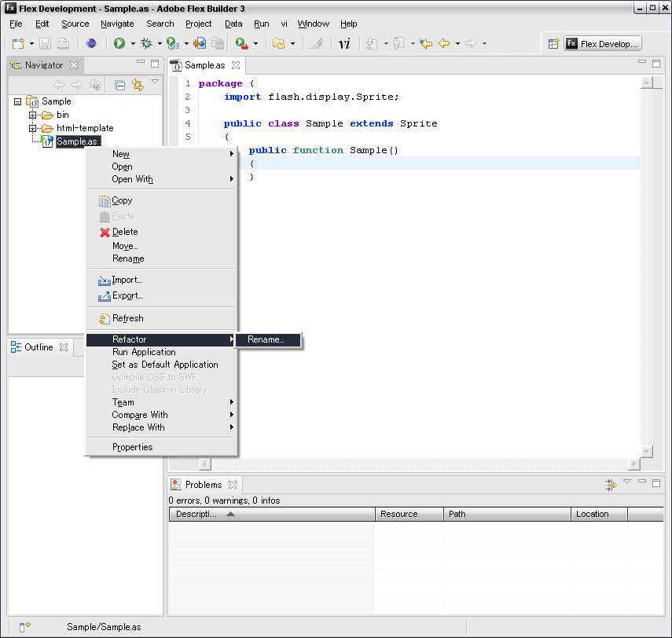Click the vi editor toolbar icon
The width and height of the screenshot is (672, 638).
point(343,44)
